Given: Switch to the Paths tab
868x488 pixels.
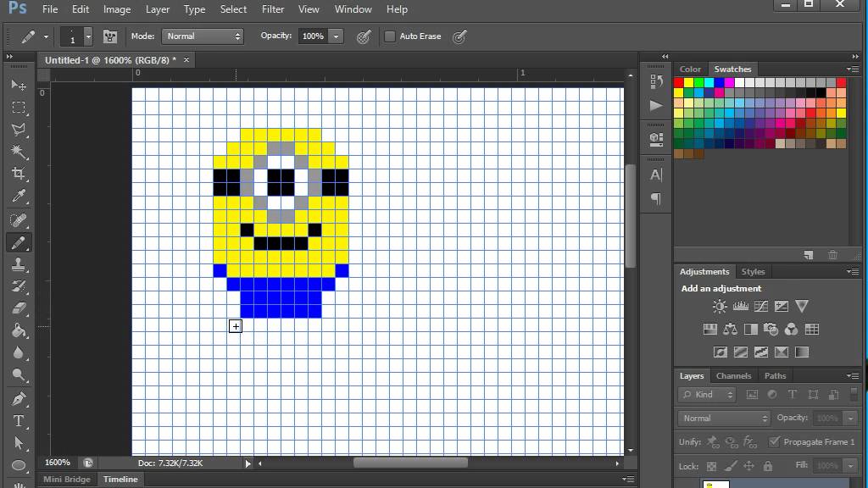Looking at the screenshot, I should (x=775, y=375).
